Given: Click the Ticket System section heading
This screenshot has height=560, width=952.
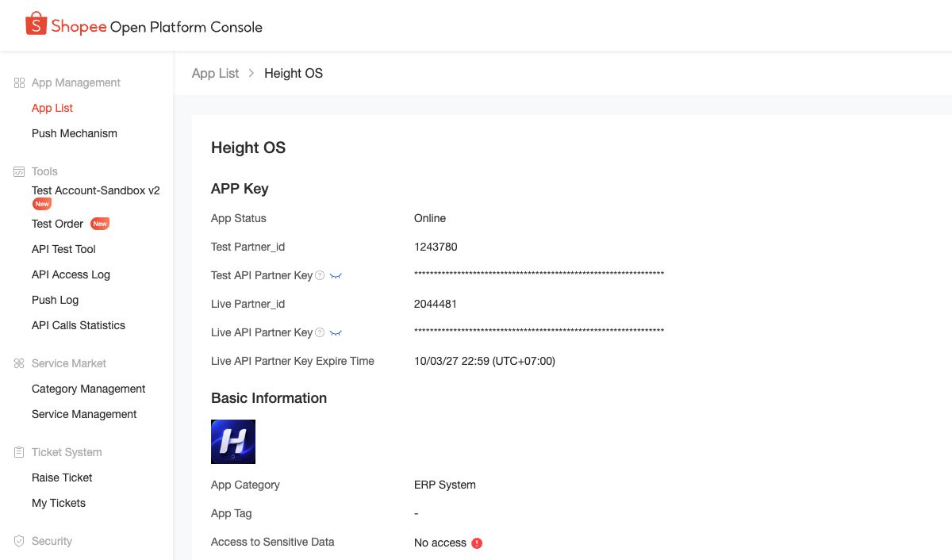Looking at the screenshot, I should 67,452.
